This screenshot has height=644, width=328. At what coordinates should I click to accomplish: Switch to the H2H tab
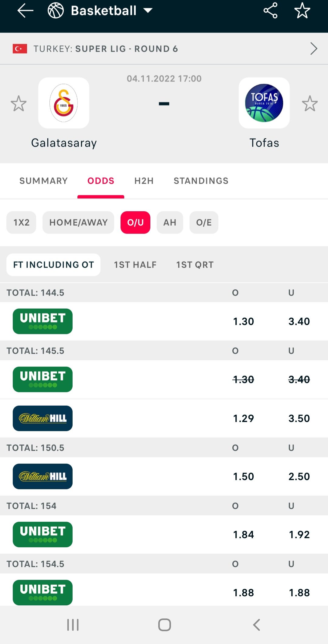tap(144, 181)
